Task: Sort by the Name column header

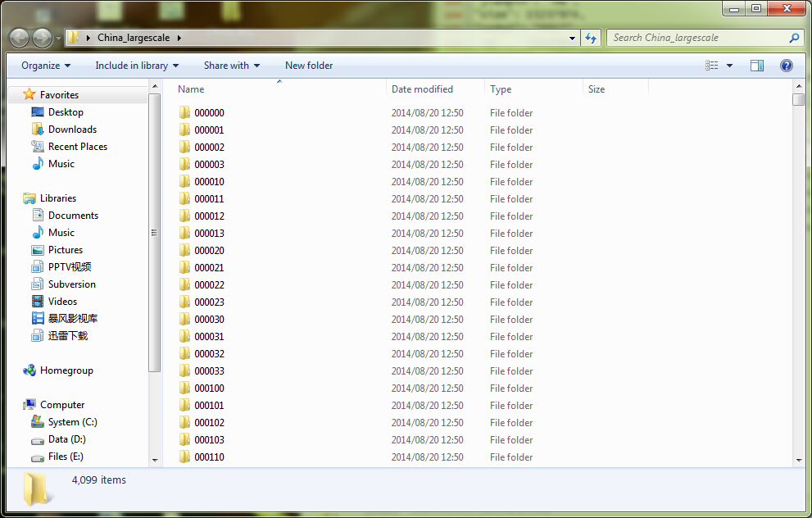Action: (279, 89)
